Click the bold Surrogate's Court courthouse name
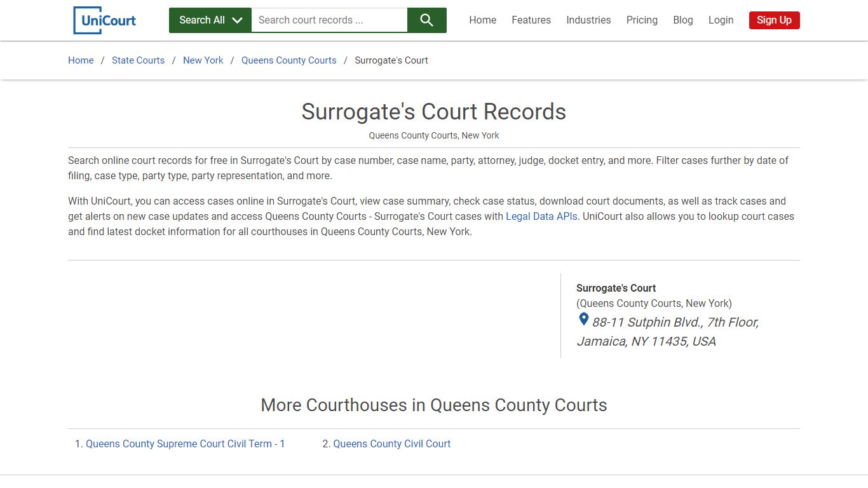This screenshot has width=868, height=488. [616, 288]
